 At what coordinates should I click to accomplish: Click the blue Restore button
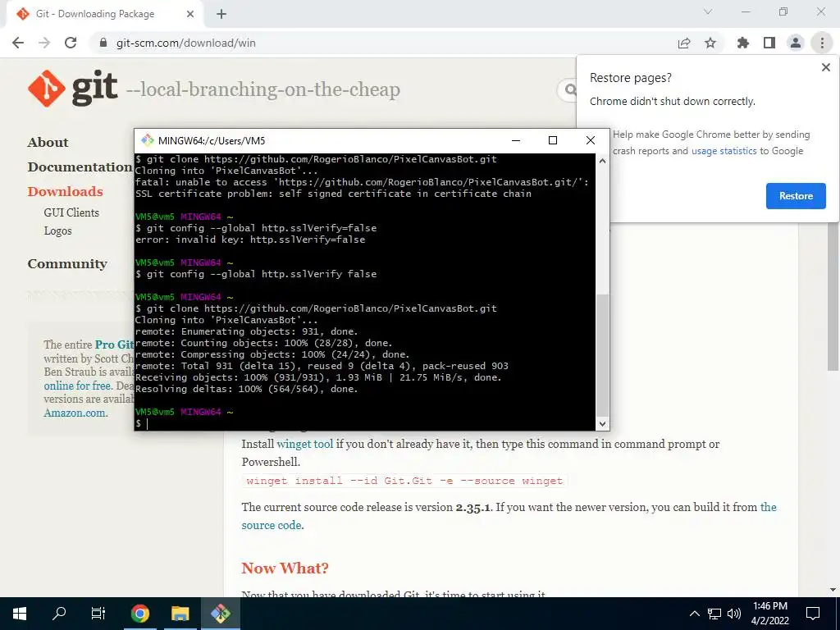[x=796, y=196]
